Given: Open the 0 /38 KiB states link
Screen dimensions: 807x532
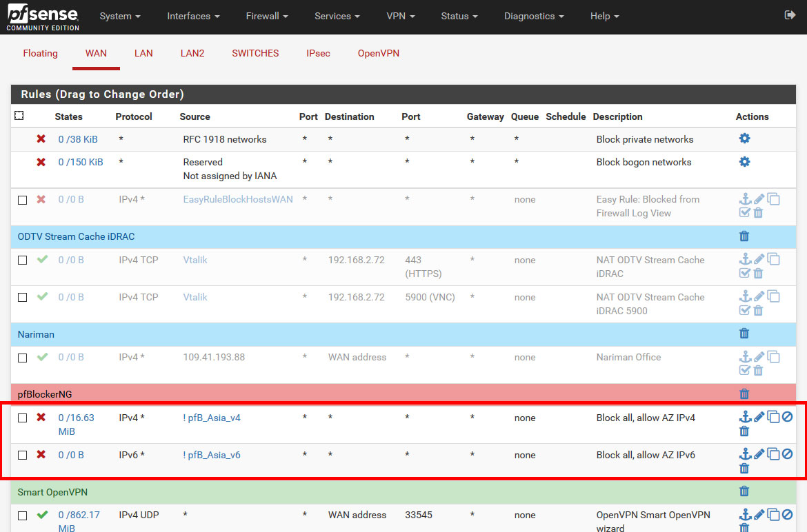Looking at the screenshot, I should coord(78,139).
